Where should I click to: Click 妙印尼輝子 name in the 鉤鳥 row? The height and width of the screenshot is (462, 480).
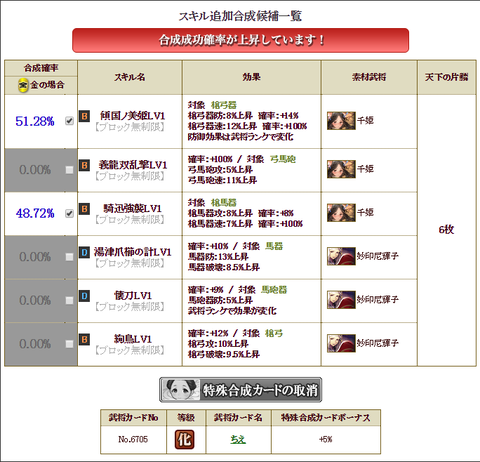click(x=378, y=343)
